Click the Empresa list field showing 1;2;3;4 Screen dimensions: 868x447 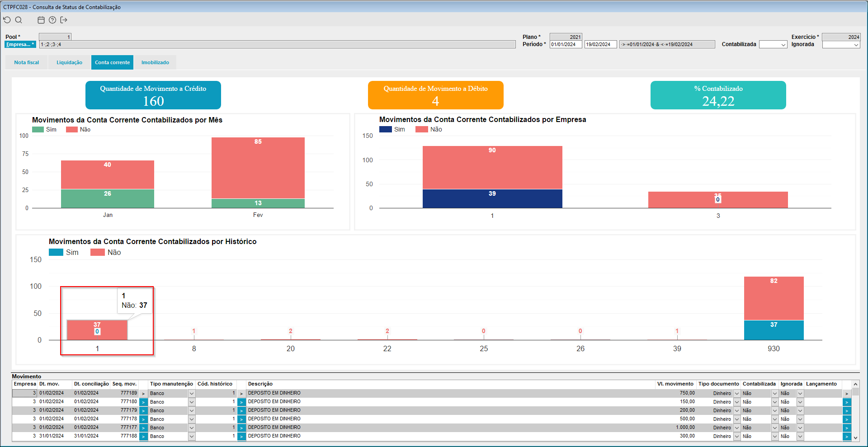pos(278,44)
